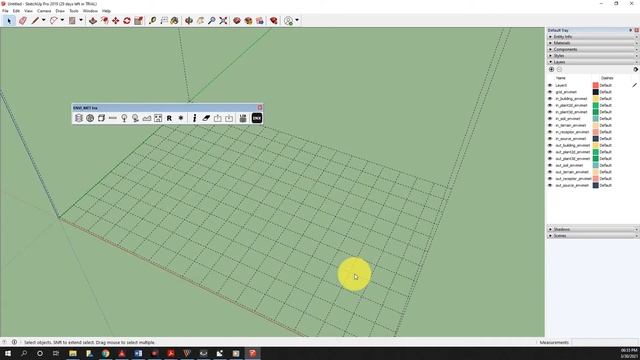Toggle visibility of out_building_envimet layer
The height and width of the screenshot is (360, 640).
pyautogui.click(x=550, y=145)
